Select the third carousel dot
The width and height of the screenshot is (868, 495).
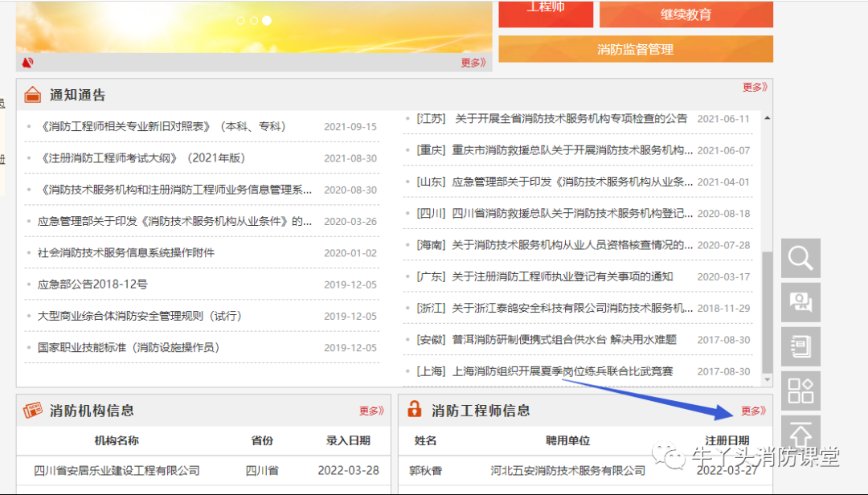(267, 20)
